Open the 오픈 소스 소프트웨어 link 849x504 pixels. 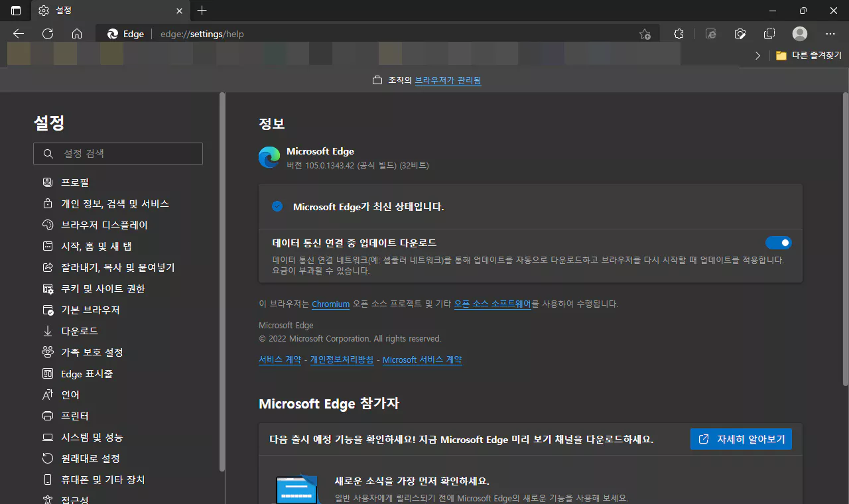point(493,304)
